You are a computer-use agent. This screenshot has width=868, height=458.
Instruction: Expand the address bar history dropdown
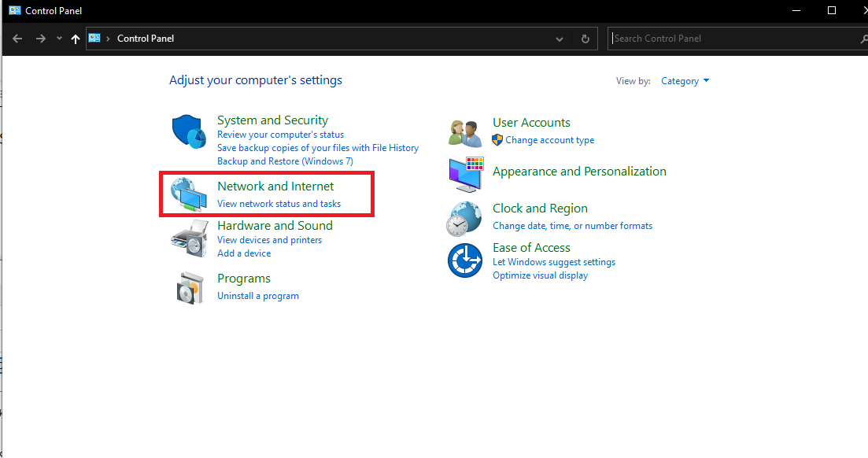tap(559, 39)
